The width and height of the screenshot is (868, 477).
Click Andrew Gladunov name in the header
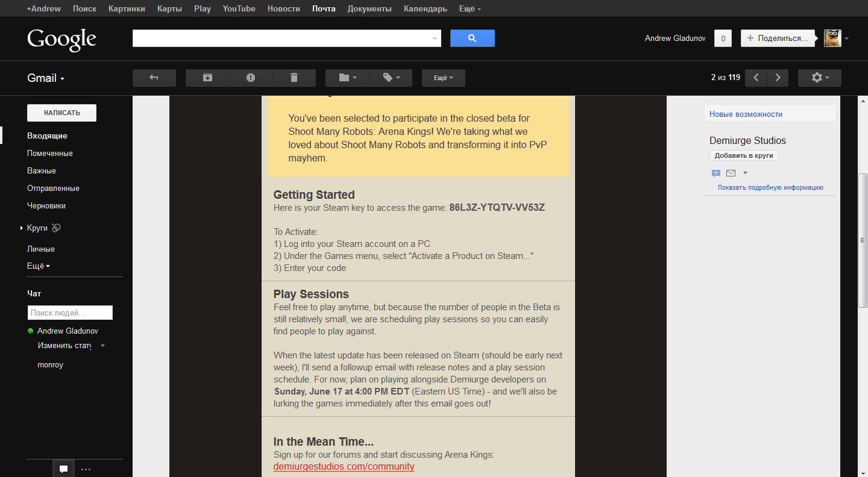[x=675, y=39]
